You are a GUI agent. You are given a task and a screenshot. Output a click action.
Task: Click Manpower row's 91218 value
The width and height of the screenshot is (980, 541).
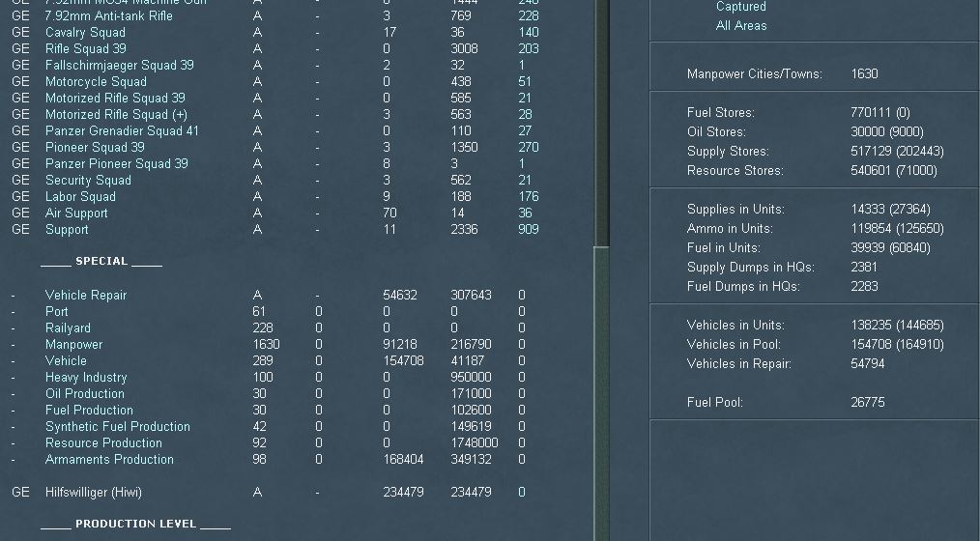[400, 344]
